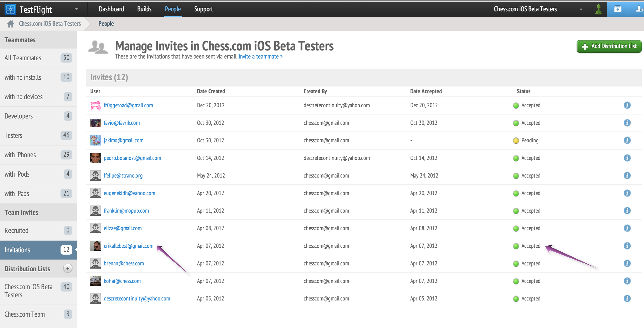This screenshot has height=328, width=644.
Task: Click info icon for favio@favrik.com row
Action: click(627, 123)
